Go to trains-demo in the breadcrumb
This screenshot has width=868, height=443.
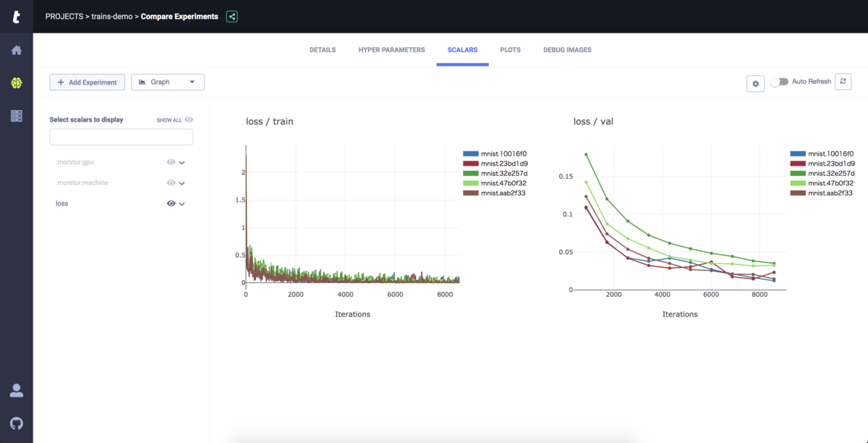point(112,16)
